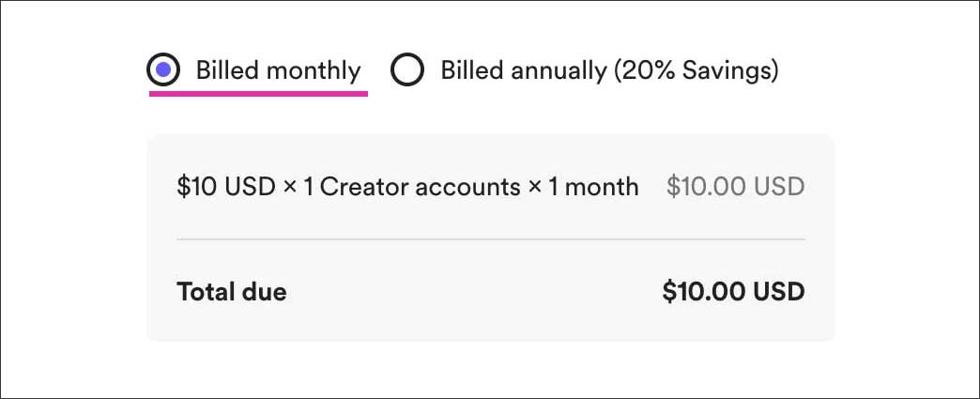Viewport: 980px width, 399px height.
Task: Click the gray "$10.00 USD" line amount
Action: 735,186
